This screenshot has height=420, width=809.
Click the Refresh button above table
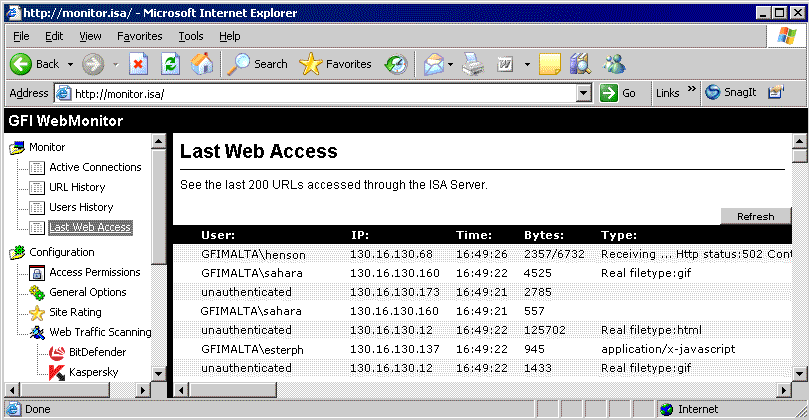755,216
